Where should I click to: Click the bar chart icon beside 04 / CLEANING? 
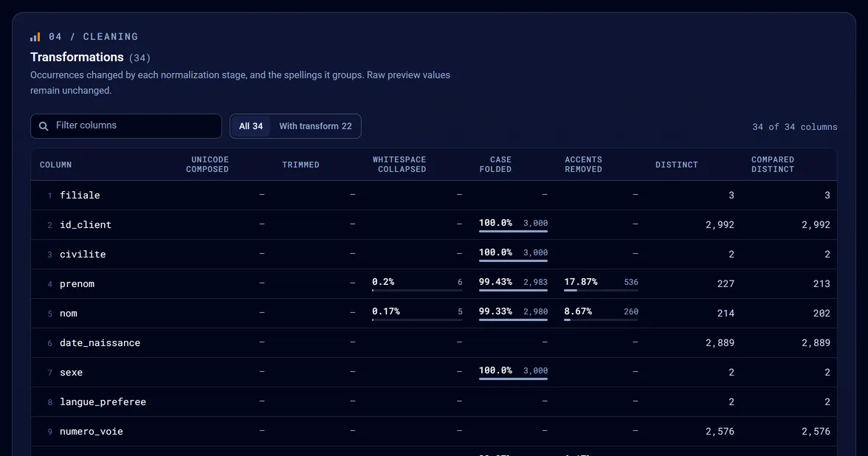pos(35,37)
